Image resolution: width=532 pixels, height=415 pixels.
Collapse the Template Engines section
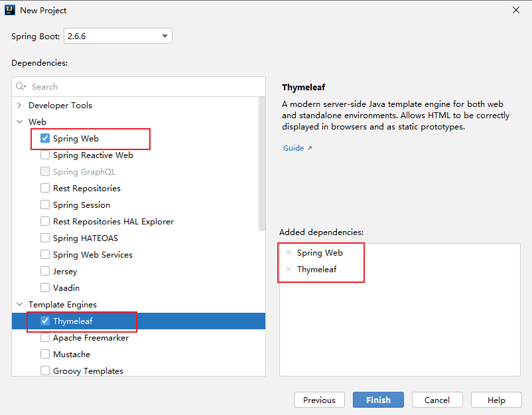point(19,304)
